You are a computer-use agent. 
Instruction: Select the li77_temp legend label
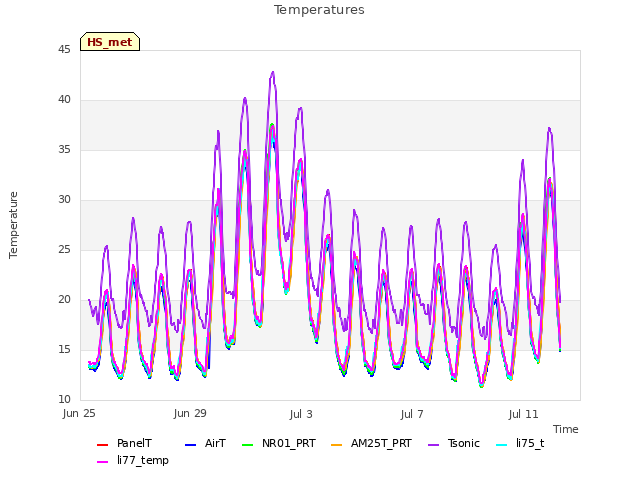coord(143,460)
